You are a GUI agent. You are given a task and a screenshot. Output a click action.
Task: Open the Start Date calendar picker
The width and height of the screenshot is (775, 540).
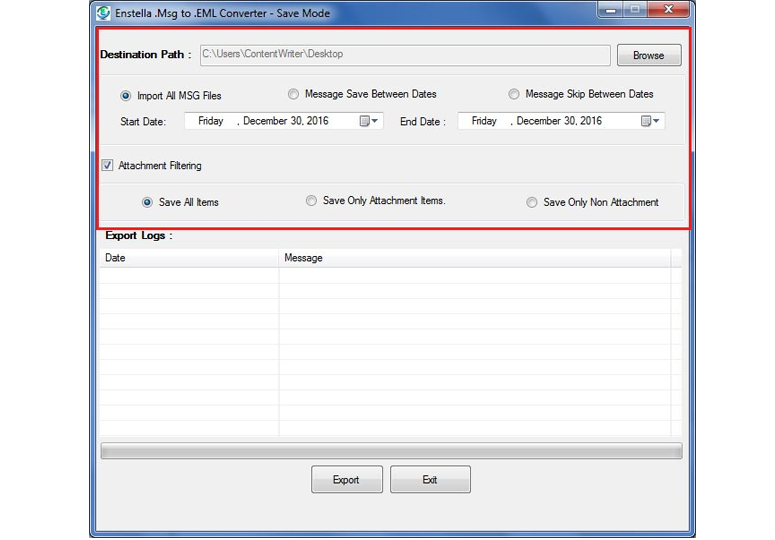tap(369, 121)
